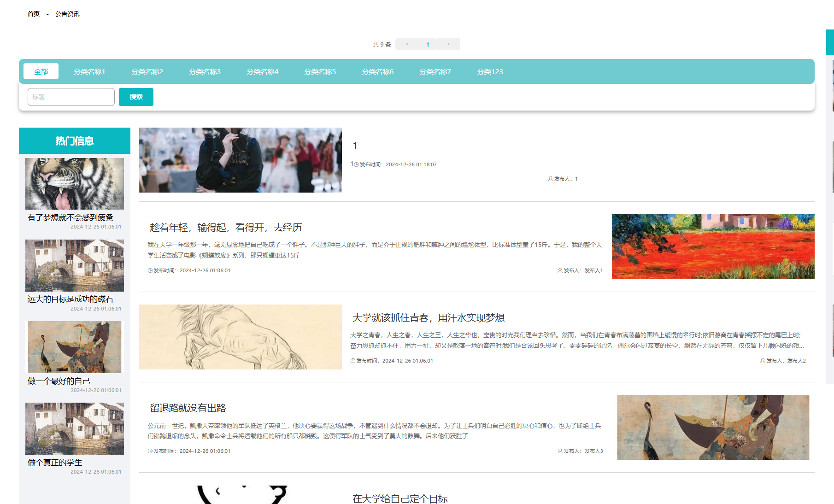
Task: Open the article 留退路就没有出路
Action: [188, 408]
